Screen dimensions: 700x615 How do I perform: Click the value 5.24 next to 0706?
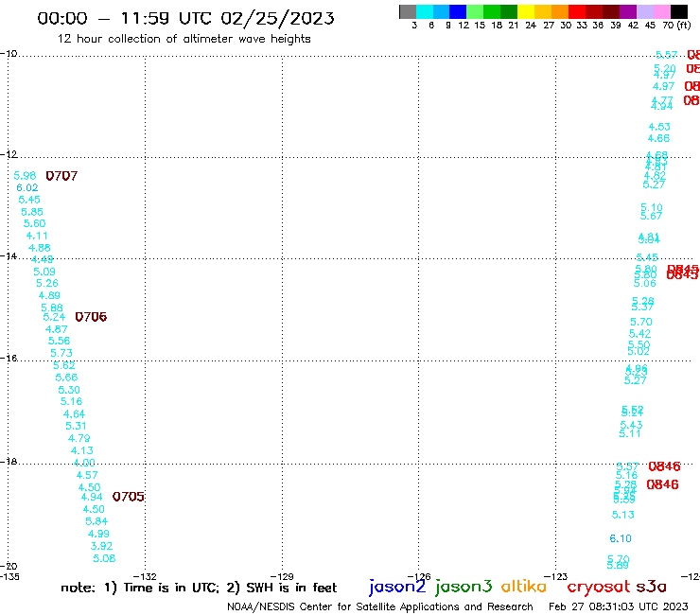(x=54, y=317)
